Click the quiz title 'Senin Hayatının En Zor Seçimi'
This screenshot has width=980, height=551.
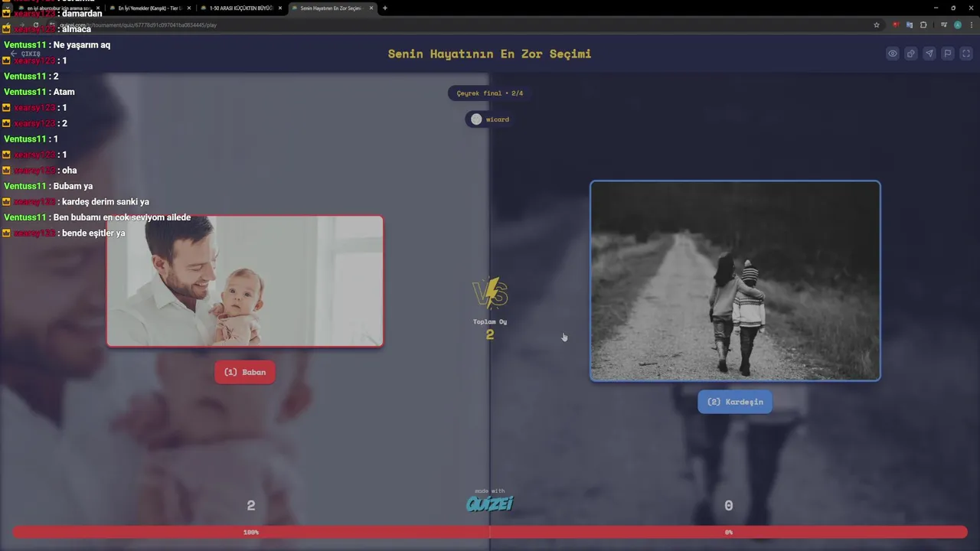click(x=490, y=54)
